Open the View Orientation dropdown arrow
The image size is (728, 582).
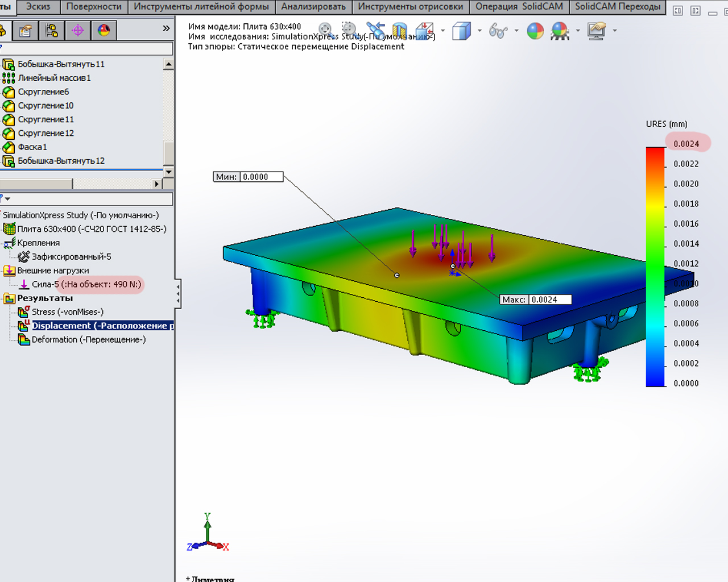click(x=442, y=31)
